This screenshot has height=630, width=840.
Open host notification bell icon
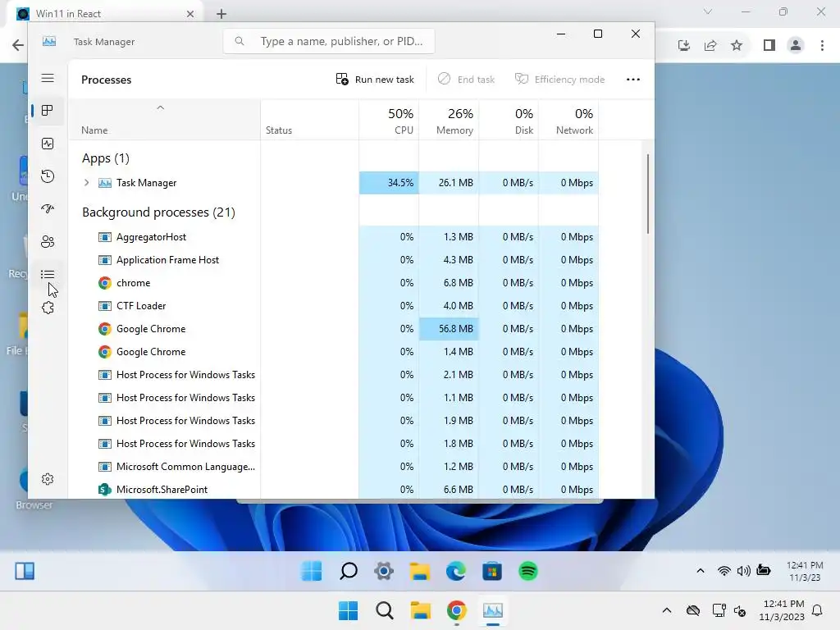click(x=818, y=610)
